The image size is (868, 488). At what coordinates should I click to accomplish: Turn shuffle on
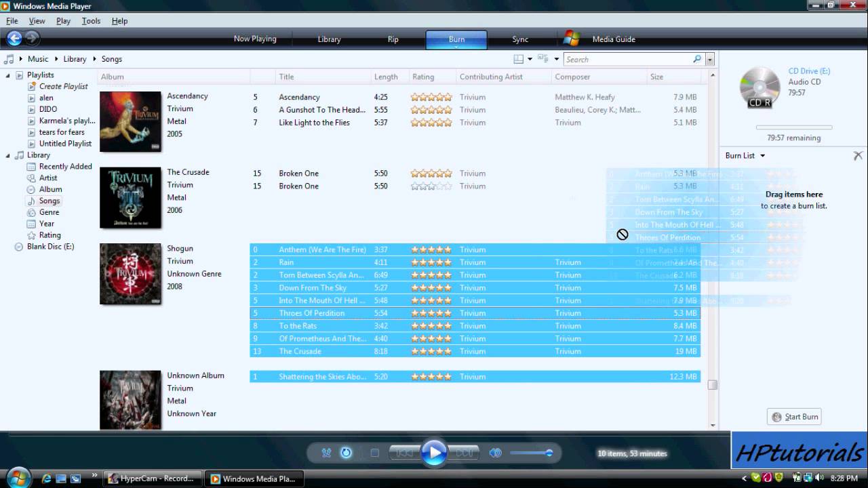326,453
